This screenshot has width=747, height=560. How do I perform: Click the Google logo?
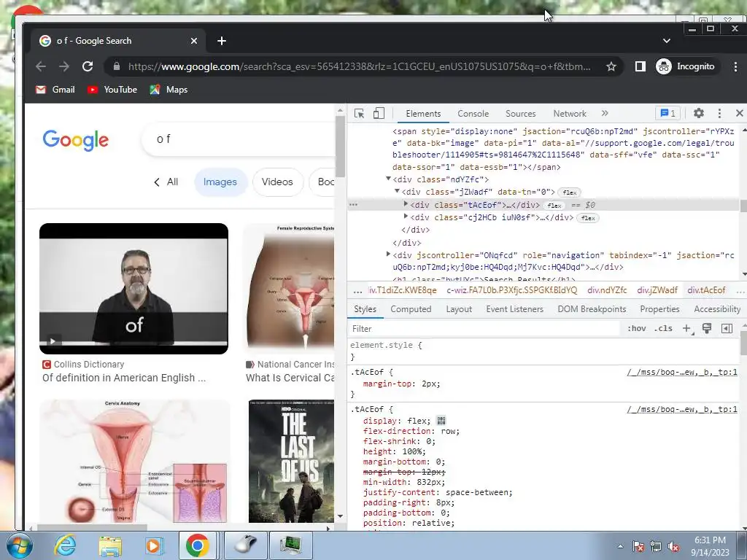[75, 139]
